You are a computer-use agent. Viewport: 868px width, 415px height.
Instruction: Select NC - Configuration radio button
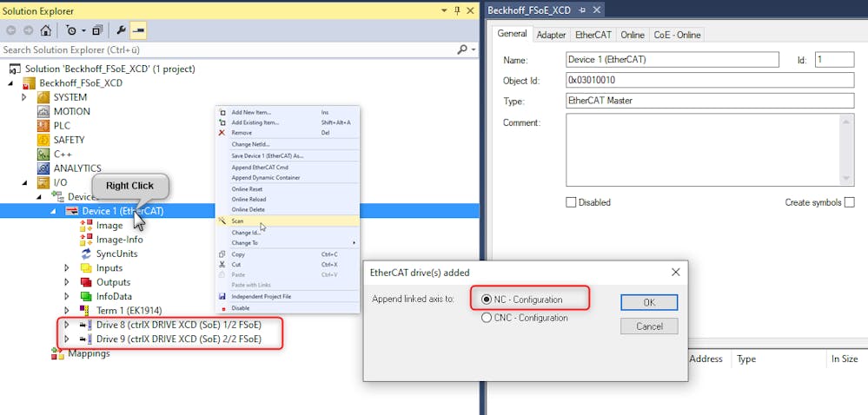(487, 300)
